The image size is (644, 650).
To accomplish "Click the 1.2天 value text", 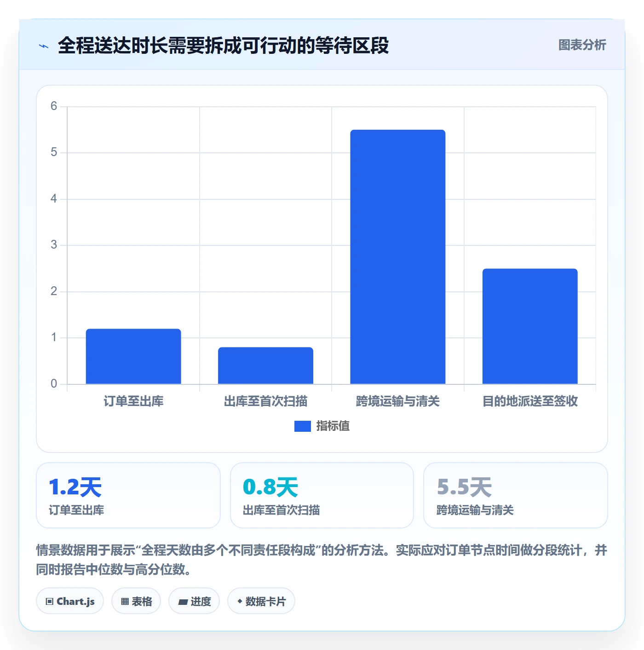I will pos(75,487).
